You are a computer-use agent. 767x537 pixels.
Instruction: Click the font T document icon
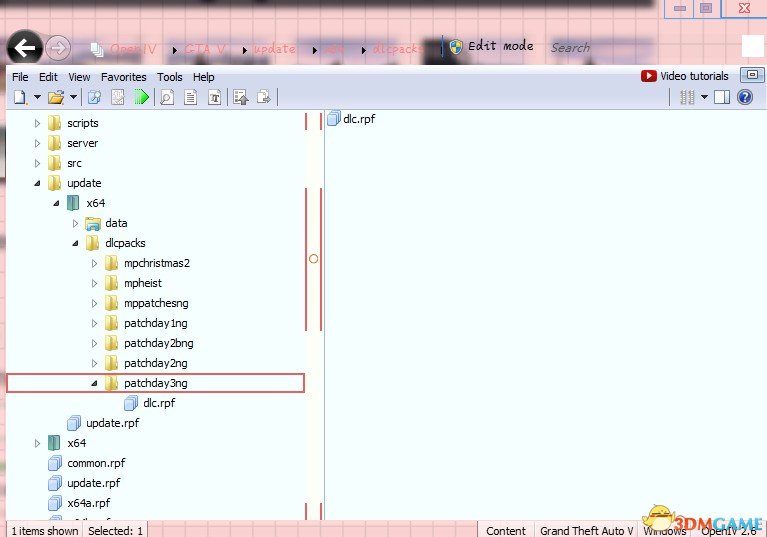point(214,97)
